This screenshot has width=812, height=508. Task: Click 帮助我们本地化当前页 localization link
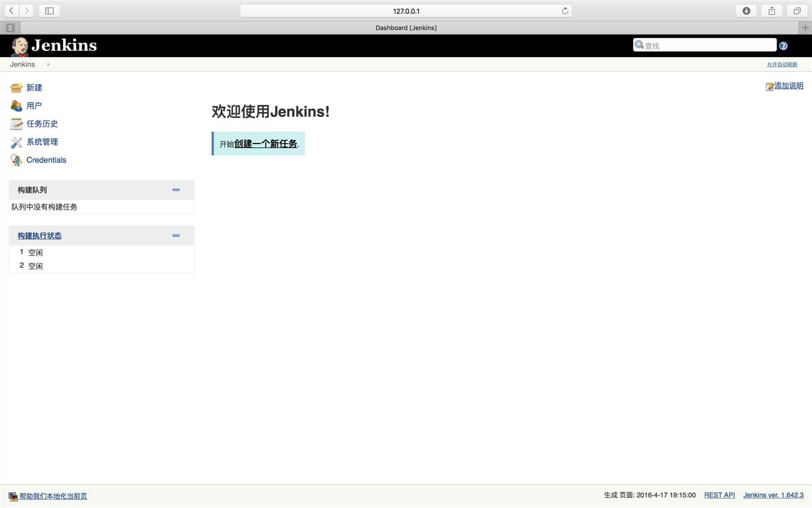53,497
